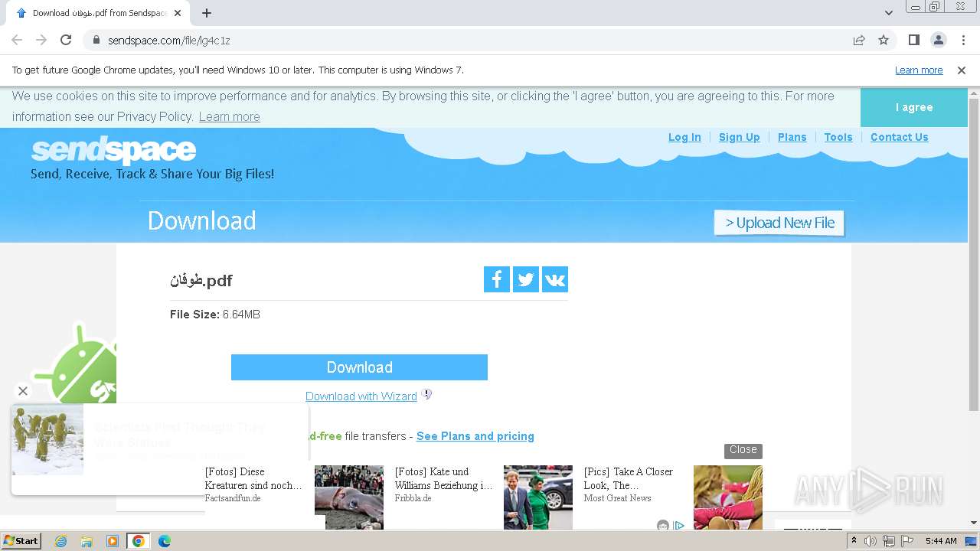Close the popup ad with X
Screen dimensions: 980x551
coord(23,391)
